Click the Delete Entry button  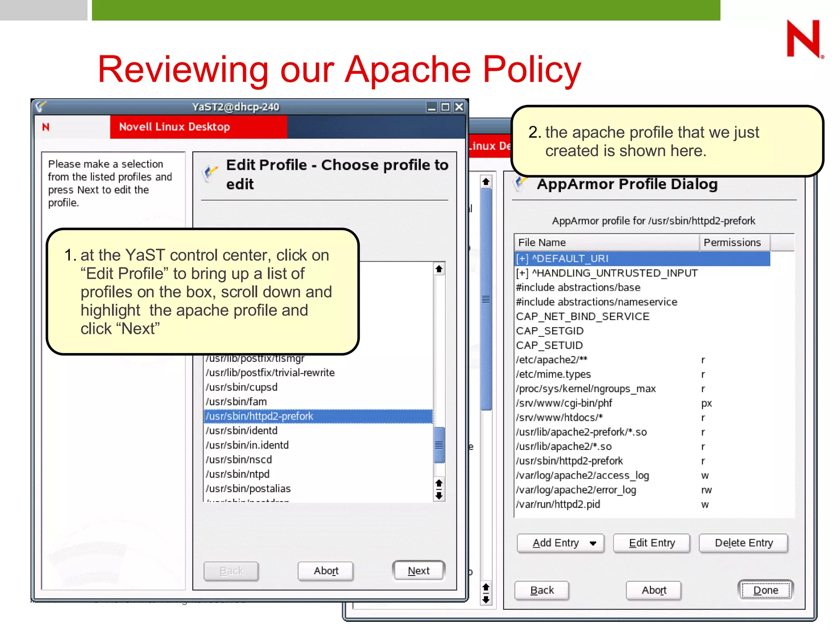click(x=744, y=543)
